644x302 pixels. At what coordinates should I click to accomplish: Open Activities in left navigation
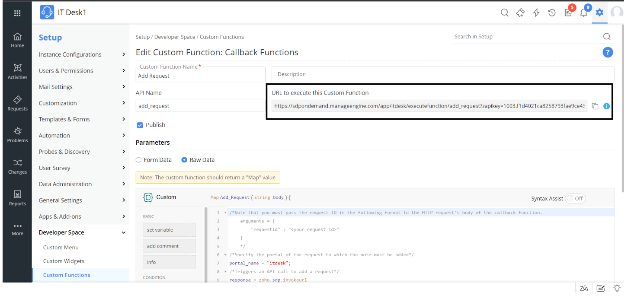(x=17, y=72)
